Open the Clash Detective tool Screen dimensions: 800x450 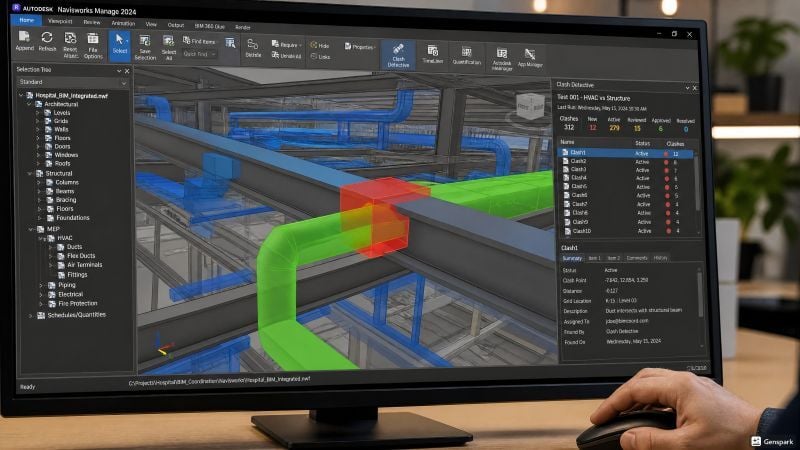(398, 55)
